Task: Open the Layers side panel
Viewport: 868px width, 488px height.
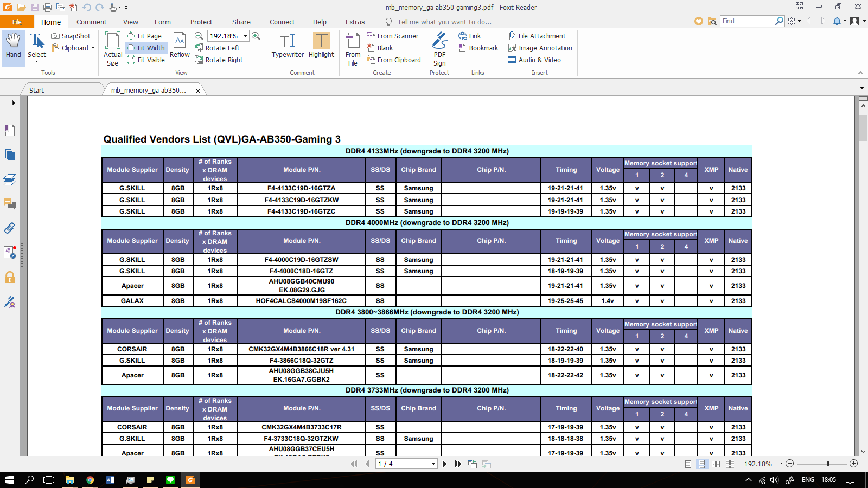Action: (x=10, y=179)
